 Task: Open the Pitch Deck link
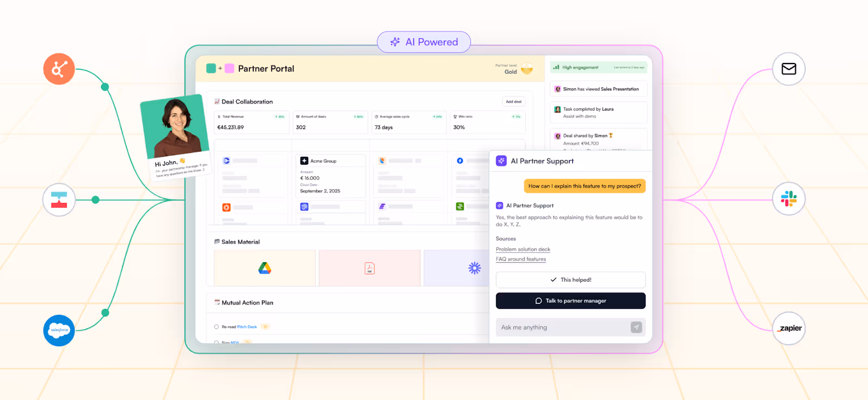point(247,327)
